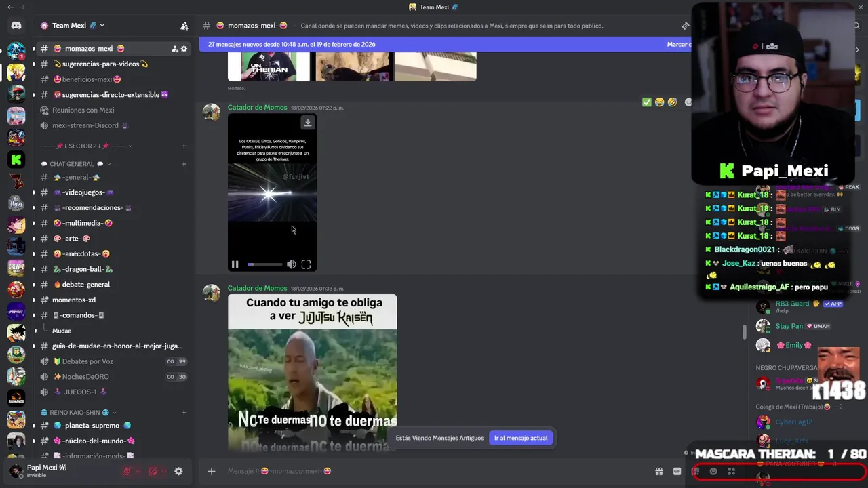This screenshot has height=488, width=868.
Task: Add channel to CHAT GENERAL category
Action: click(184, 164)
